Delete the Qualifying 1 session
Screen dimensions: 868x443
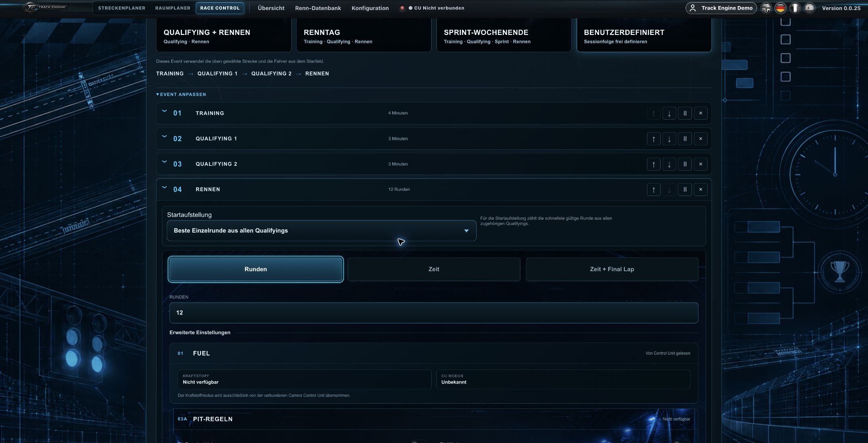700,139
